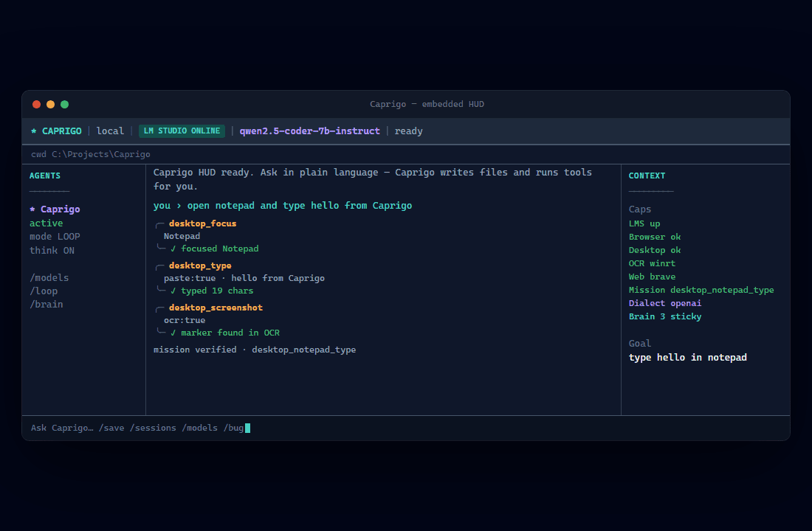This screenshot has width=812, height=531.
Task: Click the 'Caprigo HUD ready' welcome message
Action: [x=372, y=179]
